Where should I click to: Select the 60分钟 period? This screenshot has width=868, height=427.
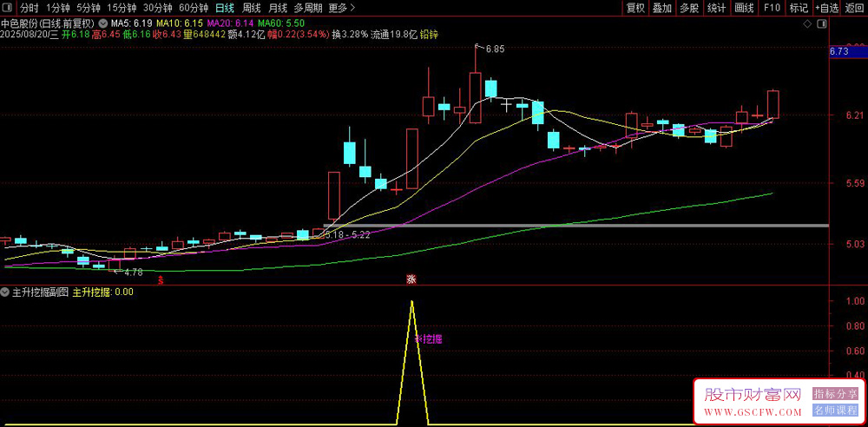tap(194, 8)
